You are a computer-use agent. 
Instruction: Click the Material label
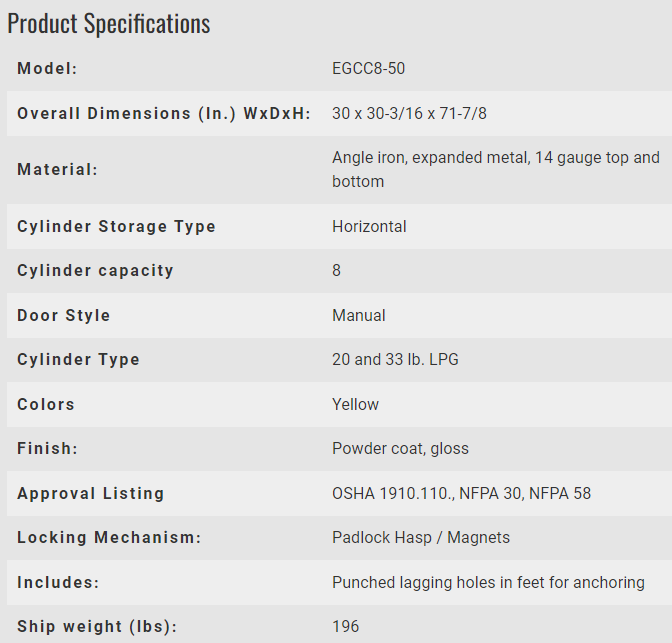(x=57, y=170)
